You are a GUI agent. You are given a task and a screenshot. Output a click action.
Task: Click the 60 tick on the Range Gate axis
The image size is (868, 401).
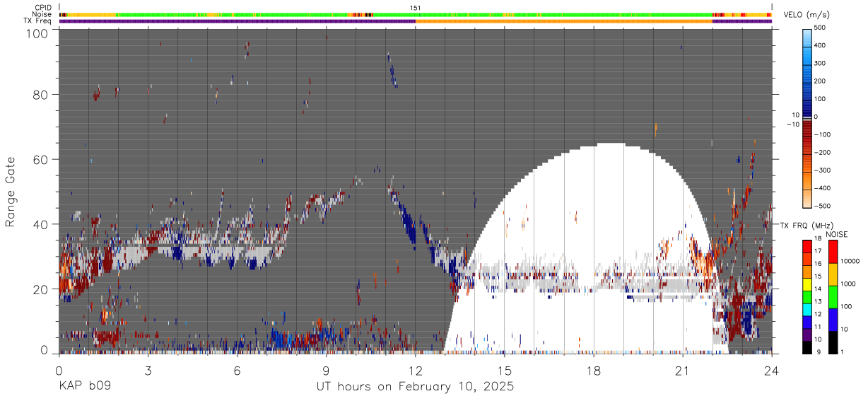coord(41,160)
